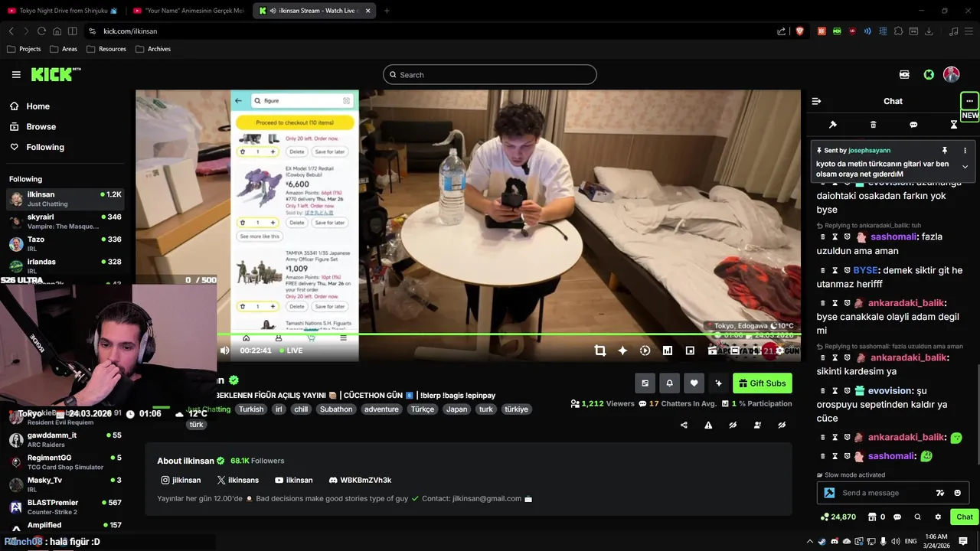Click the hourglass icon in chat toolbar
This screenshot has height=551, width=980.
(954, 125)
